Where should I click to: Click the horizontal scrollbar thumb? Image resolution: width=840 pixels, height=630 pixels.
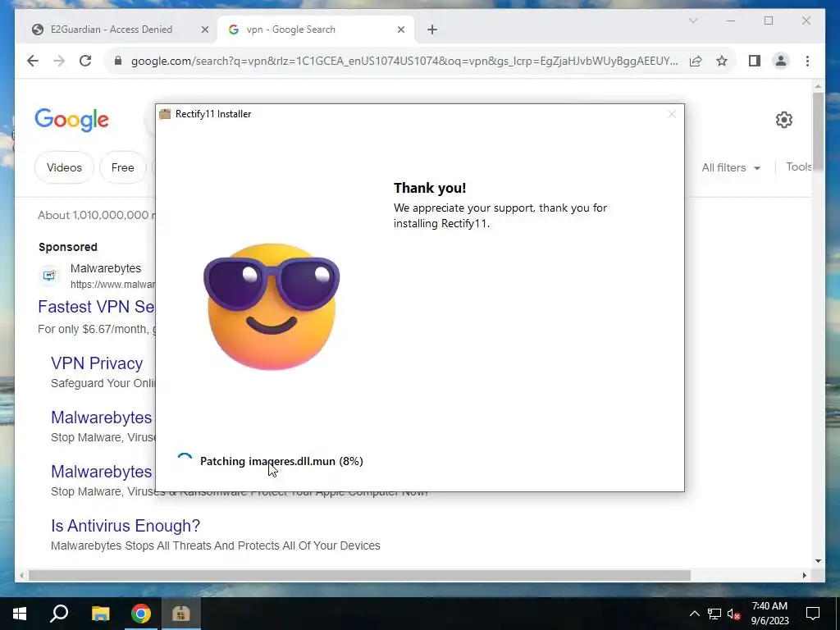[x=359, y=575]
